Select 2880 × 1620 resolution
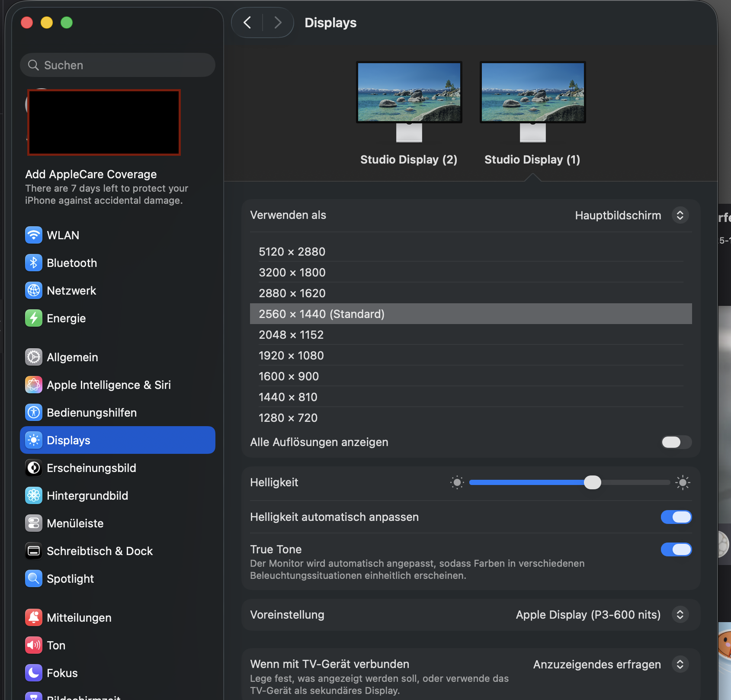Viewport: 731px width, 700px height. coord(471,293)
